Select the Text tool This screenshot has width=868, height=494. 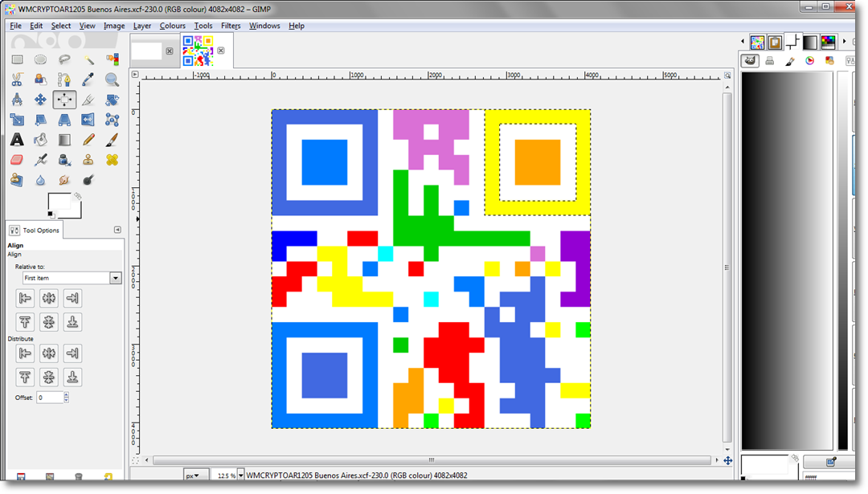pyautogui.click(x=17, y=140)
